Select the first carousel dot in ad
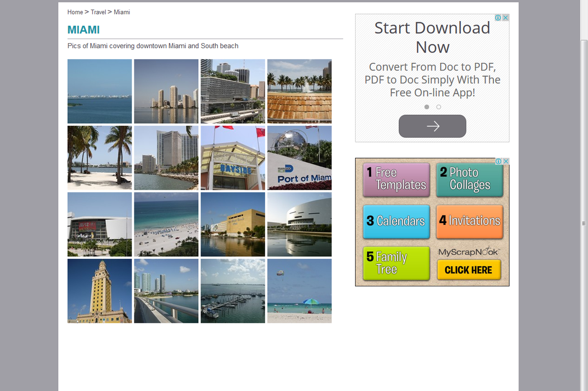Image resolution: width=588 pixels, height=391 pixels. (427, 107)
